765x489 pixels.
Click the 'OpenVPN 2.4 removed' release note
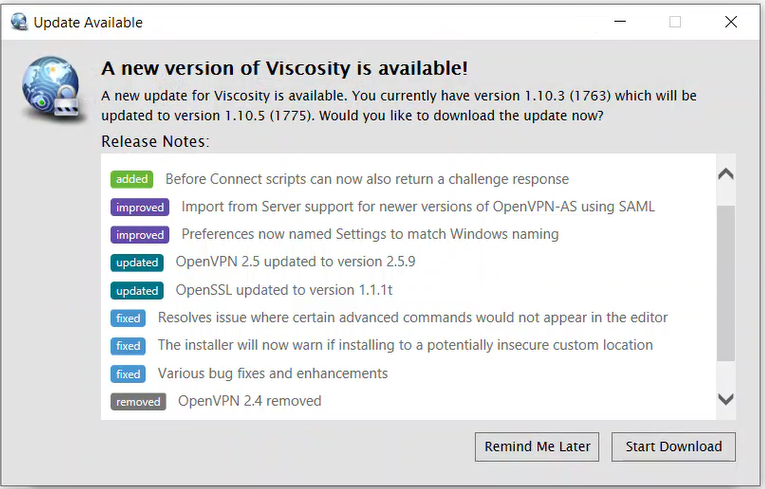click(x=250, y=401)
